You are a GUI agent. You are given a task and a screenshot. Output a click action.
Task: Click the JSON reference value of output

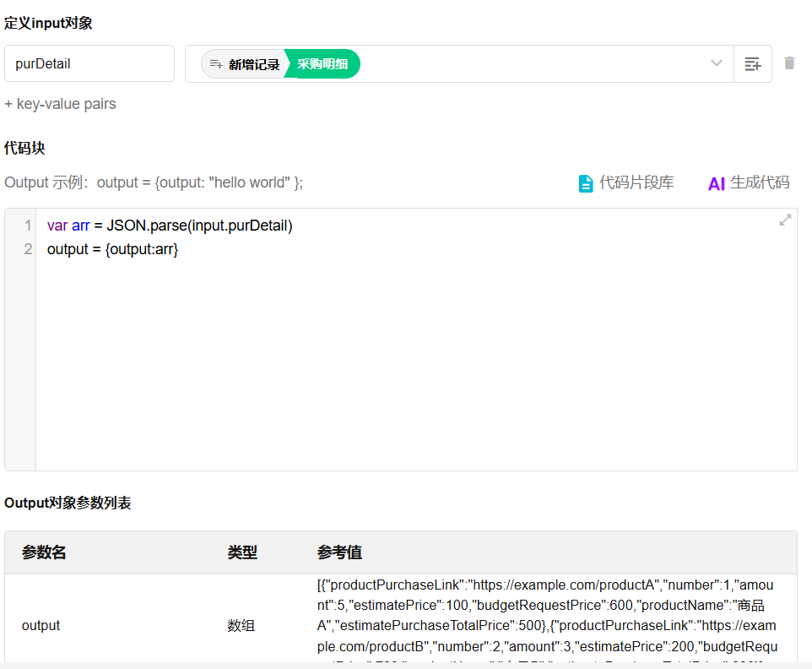pos(547,620)
